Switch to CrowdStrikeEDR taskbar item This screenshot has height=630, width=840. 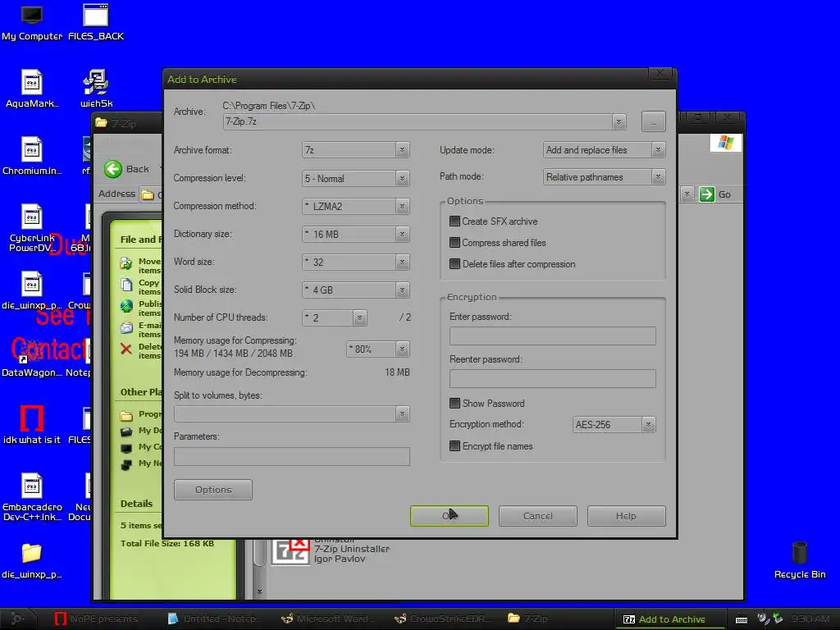(442, 619)
